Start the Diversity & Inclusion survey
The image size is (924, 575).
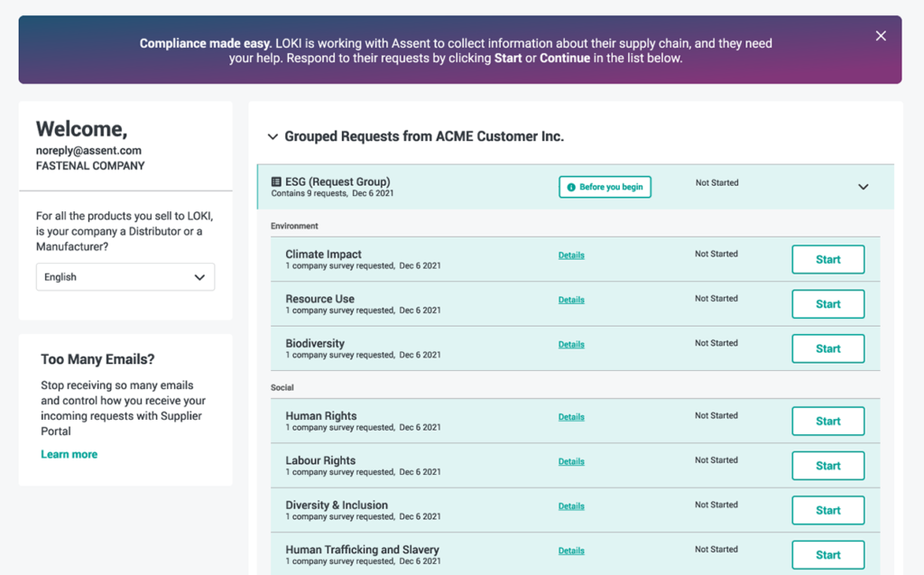pyautogui.click(x=827, y=510)
